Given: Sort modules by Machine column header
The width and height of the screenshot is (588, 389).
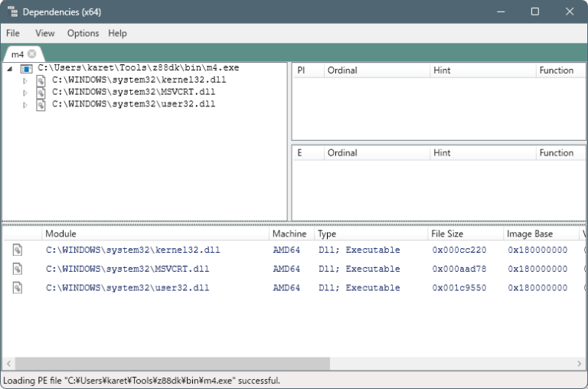Looking at the screenshot, I should [289, 234].
